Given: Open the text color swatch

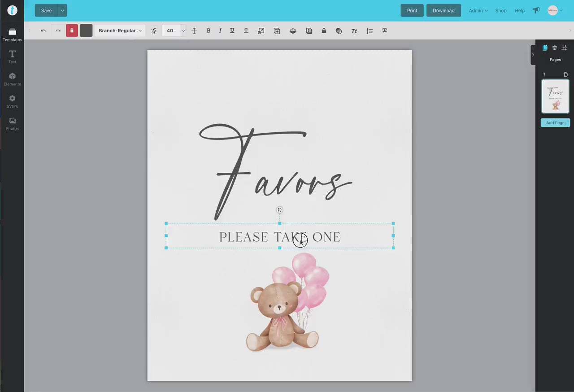Looking at the screenshot, I should point(86,30).
